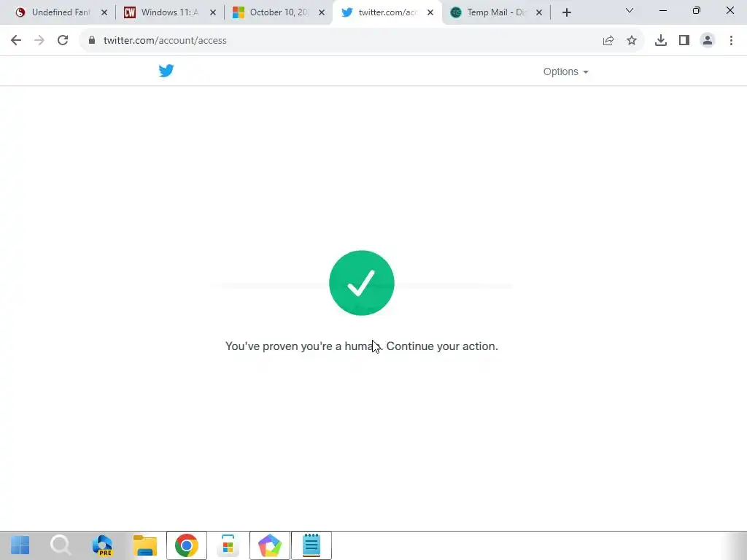Go back to previous page

[x=16, y=41]
